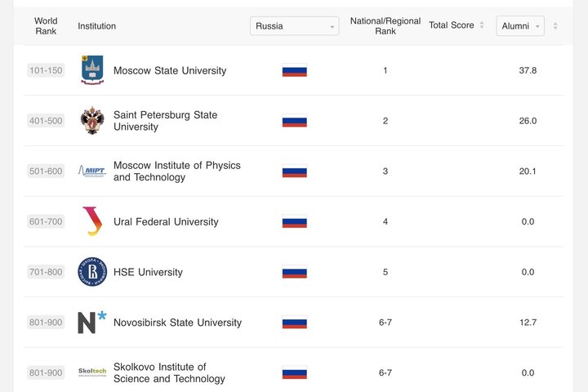The image size is (588, 392).
Task: Open Ural Federal University page
Action: (x=166, y=222)
